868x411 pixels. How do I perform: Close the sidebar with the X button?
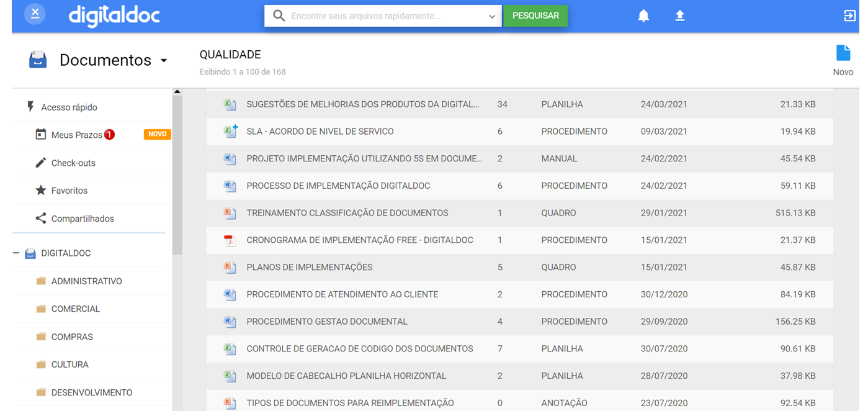[35, 14]
